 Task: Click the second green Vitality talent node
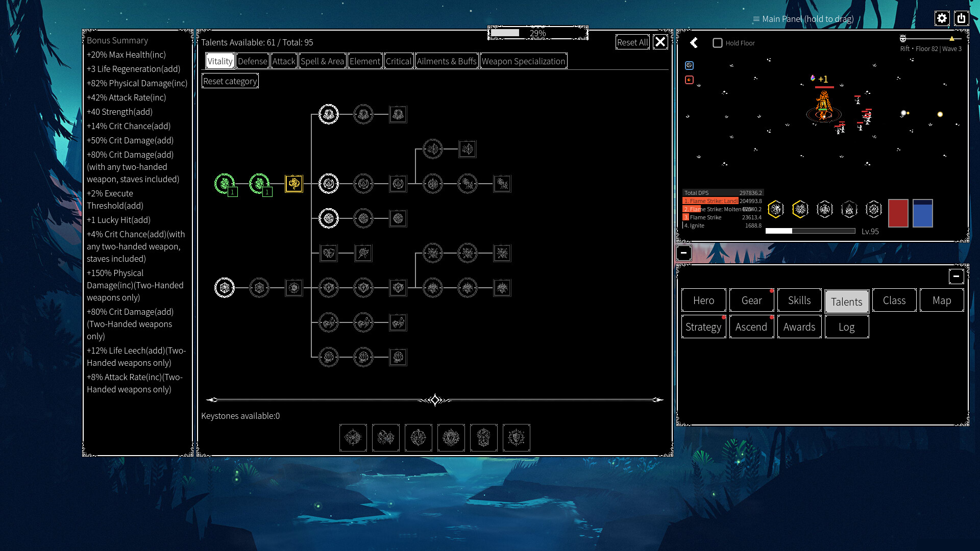pos(259,184)
